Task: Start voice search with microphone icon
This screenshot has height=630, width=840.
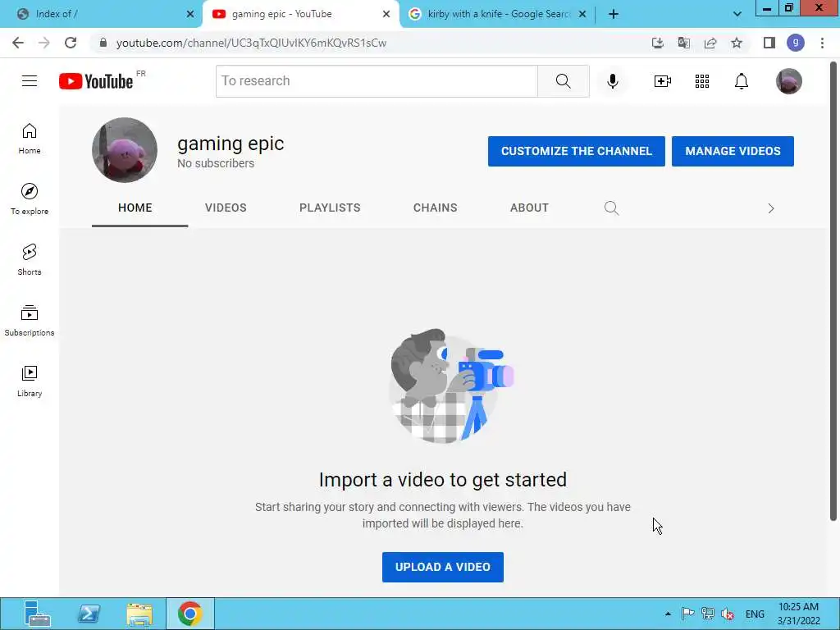Action: (x=612, y=81)
